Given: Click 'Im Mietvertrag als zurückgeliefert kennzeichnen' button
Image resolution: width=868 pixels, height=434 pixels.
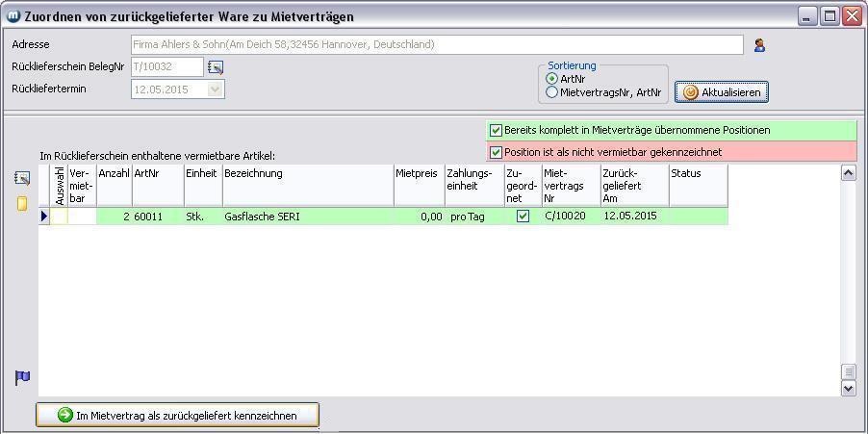Looking at the screenshot, I should [177, 415].
